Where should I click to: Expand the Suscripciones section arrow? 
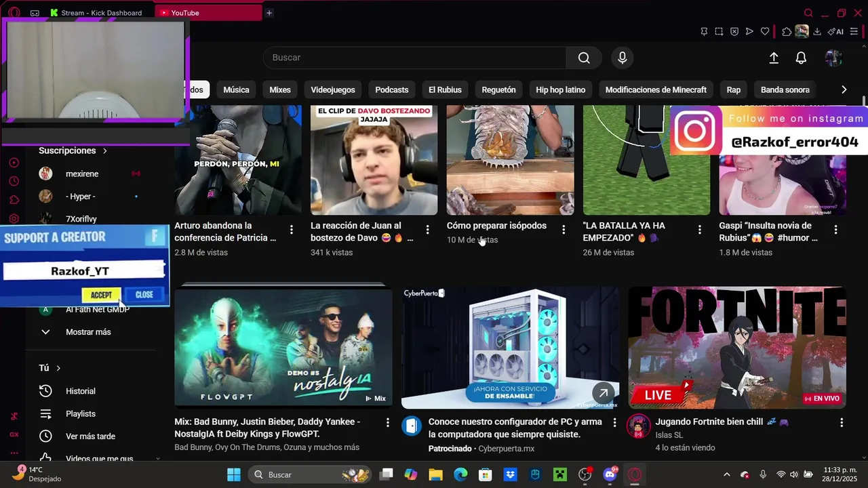tap(104, 150)
